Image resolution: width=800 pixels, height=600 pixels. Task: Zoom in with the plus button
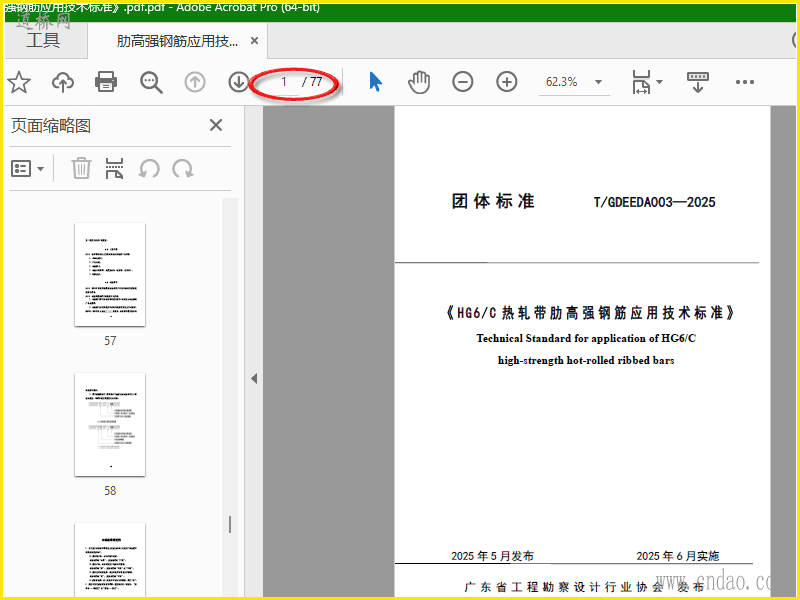coord(507,82)
